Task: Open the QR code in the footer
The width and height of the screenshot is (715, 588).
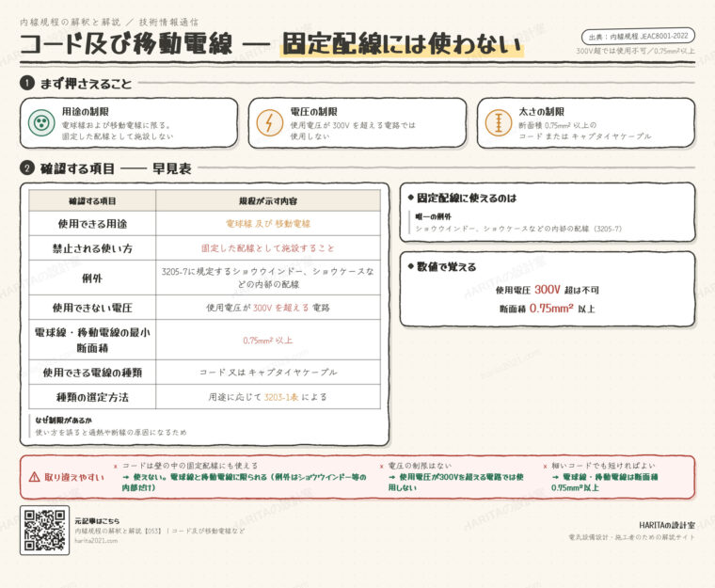Action: pos(45,530)
